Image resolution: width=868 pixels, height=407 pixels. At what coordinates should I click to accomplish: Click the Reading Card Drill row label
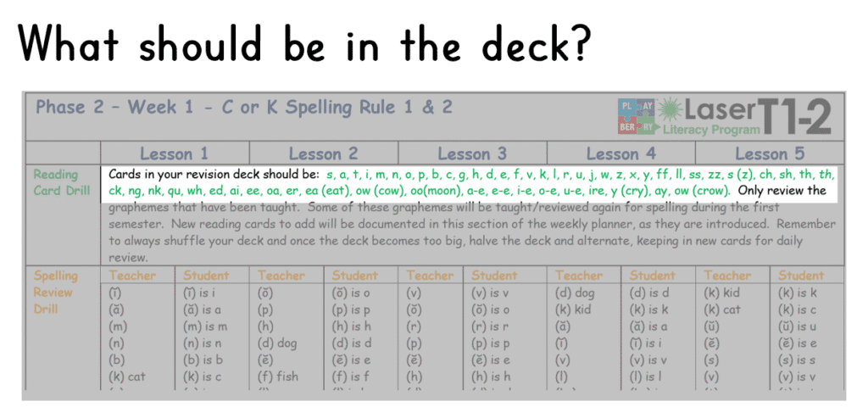[60, 182]
